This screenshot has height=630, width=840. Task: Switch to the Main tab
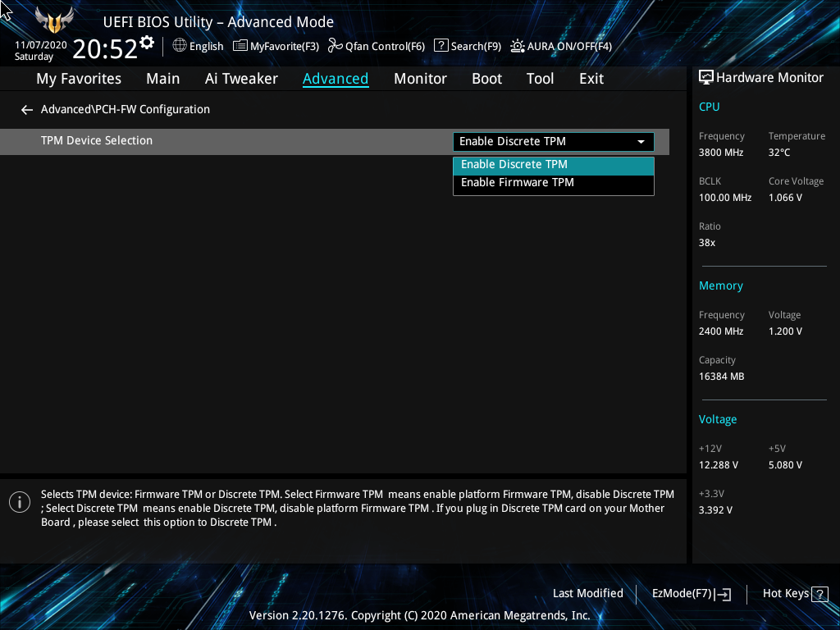(163, 79)
